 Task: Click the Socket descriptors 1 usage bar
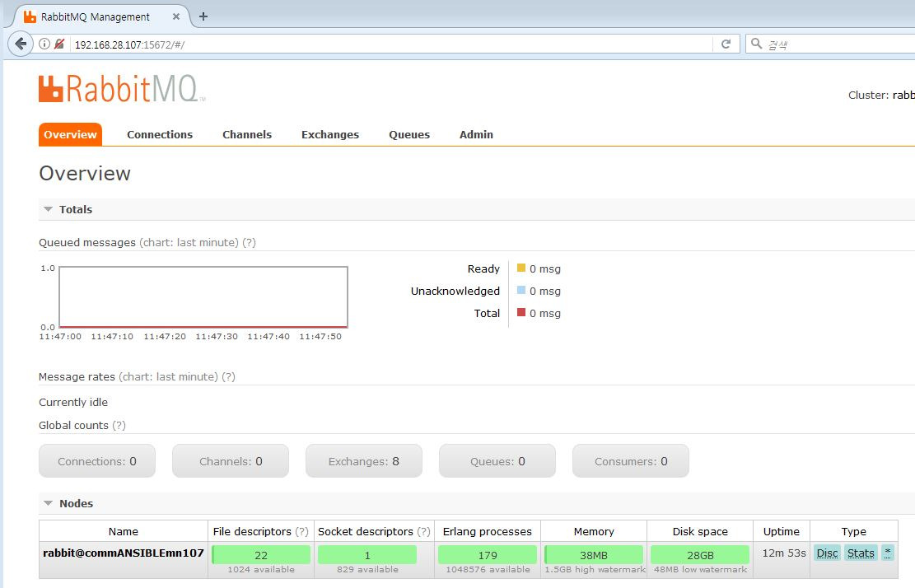367,555
